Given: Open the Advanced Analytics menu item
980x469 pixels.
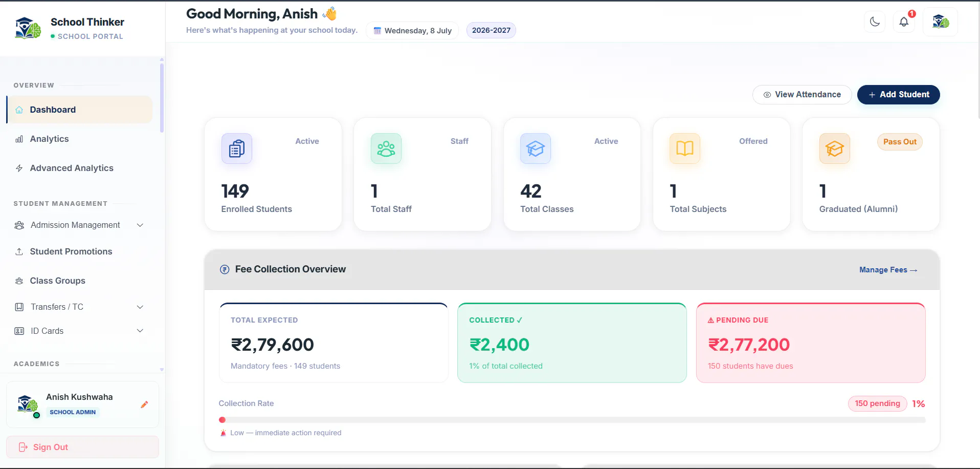Looking at the screenshot, I should (79, 168).
